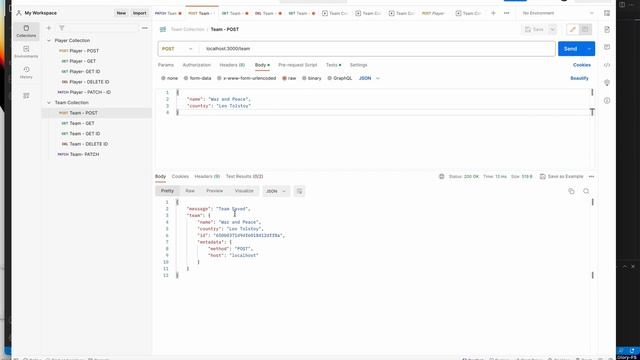This screenshot has height=360, width=640.
Task: Click Team Collection in the breadcrumb
Action: (x=187, y=29)
